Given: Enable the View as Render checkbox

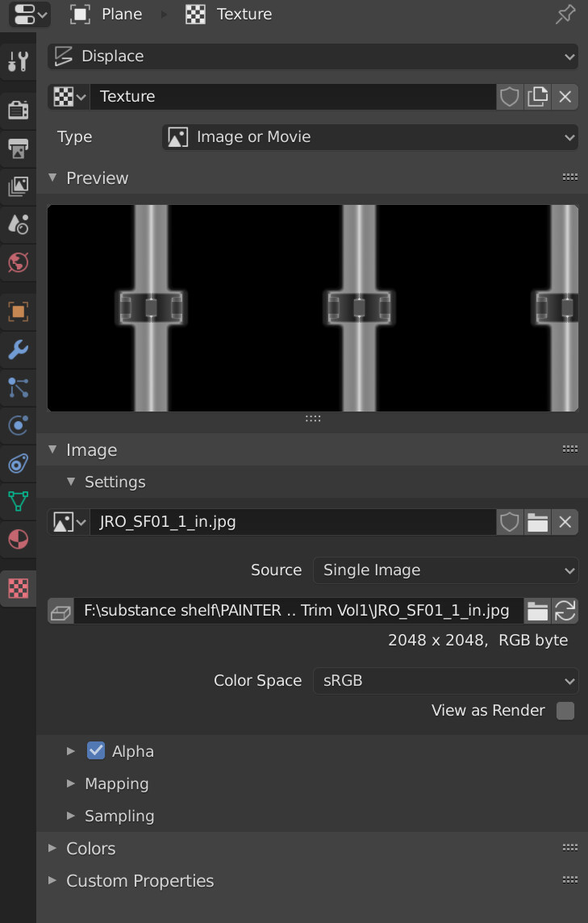Looking at the screenshot, I should tap(565, 711).
